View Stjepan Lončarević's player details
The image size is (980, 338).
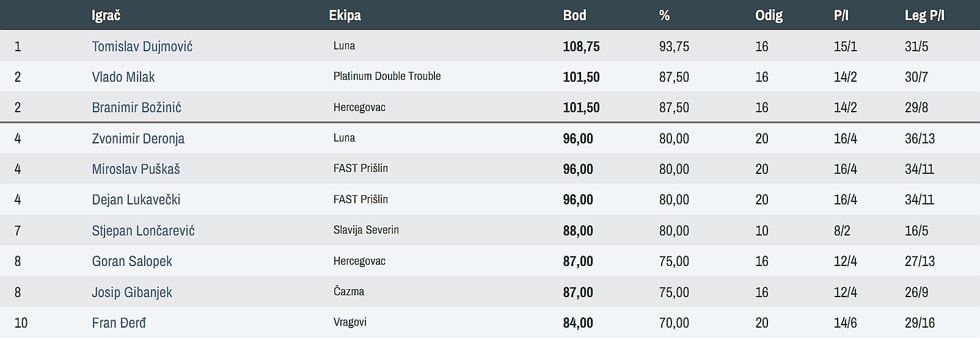click(x=143, y=231)
